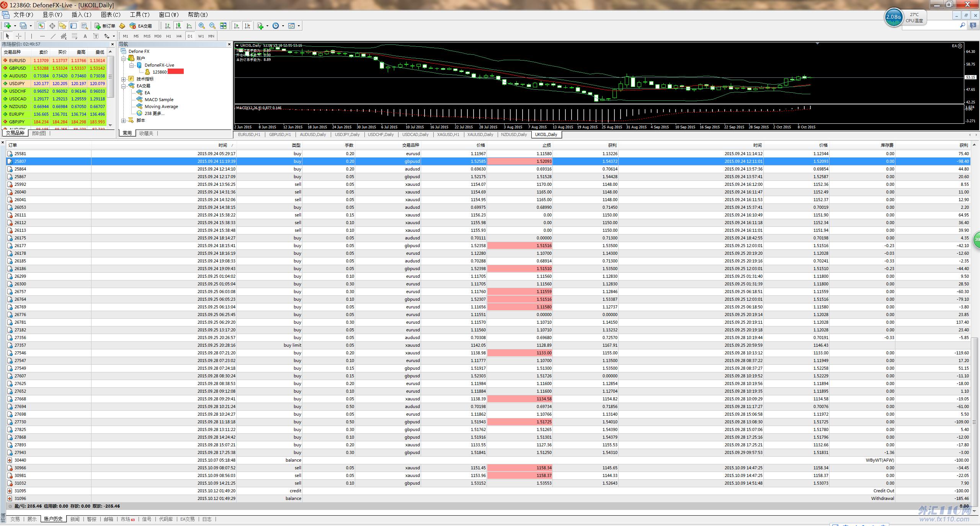
Task: Open the Strategy Tester icon
Action: tap(84, 26)
